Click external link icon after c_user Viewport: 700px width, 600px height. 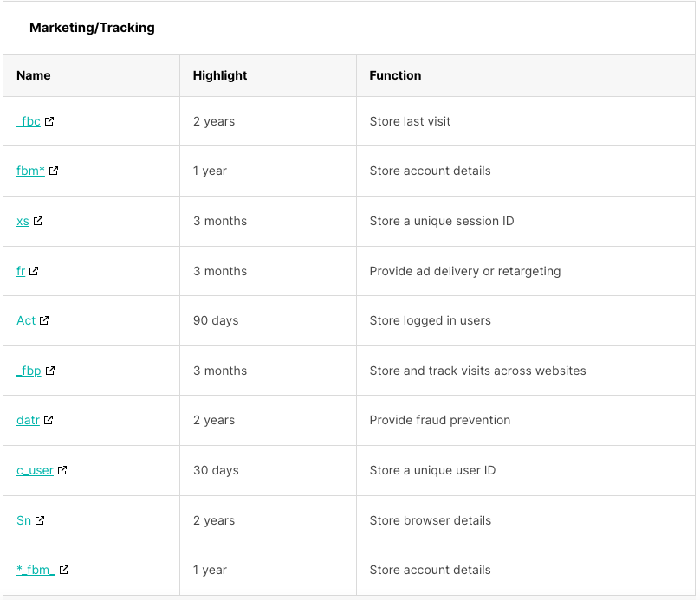tap(62, 470)
